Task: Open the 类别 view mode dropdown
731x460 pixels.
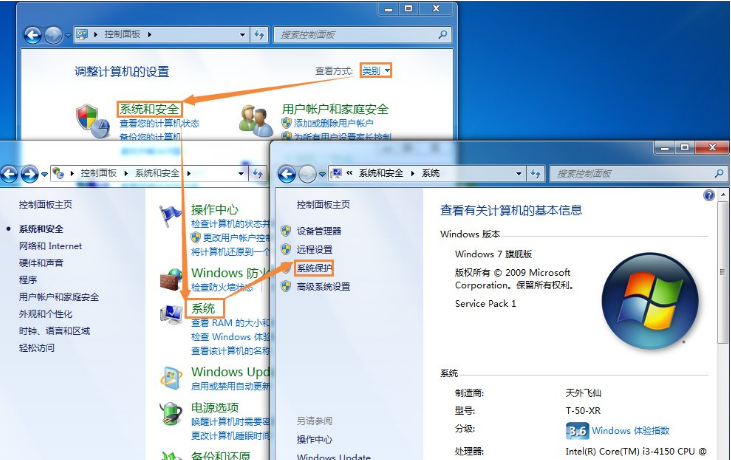Action: tap(375, 71)
